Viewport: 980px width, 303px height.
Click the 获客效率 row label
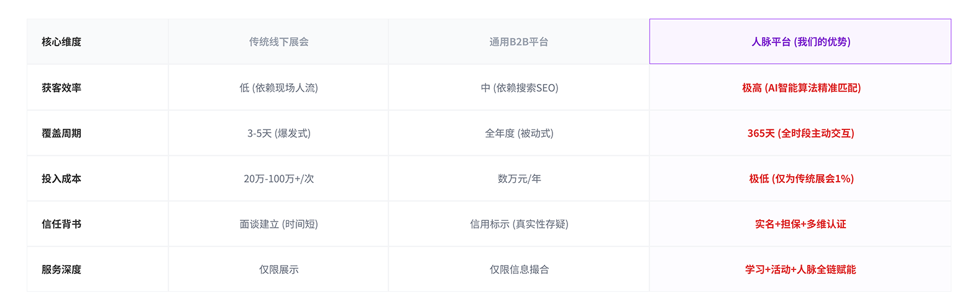pos(62,88)
